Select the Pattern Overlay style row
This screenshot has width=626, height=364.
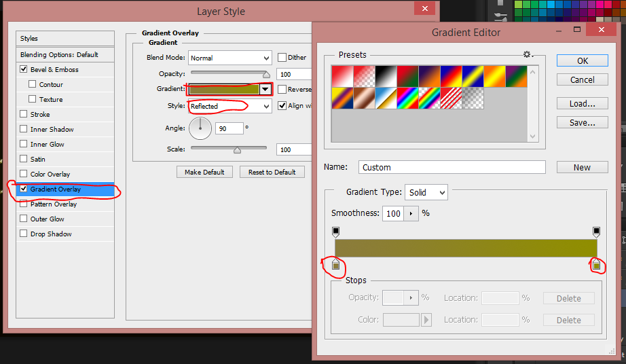65,204
